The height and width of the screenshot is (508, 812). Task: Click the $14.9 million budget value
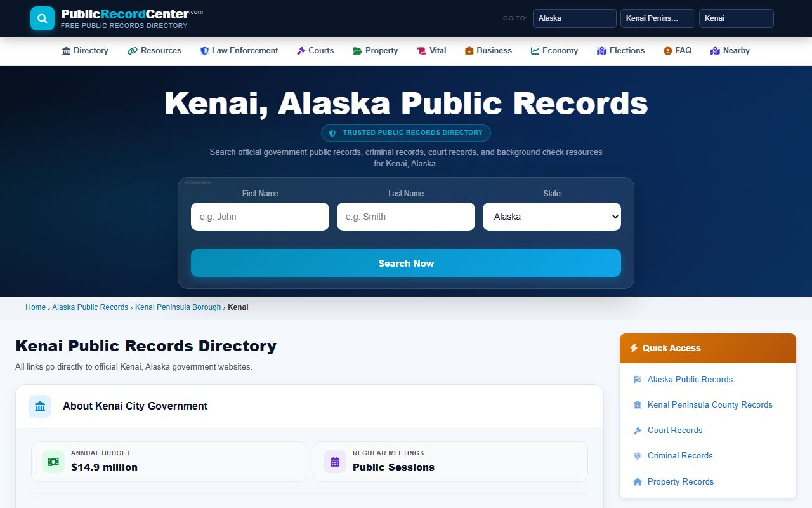tap(104, 467)
